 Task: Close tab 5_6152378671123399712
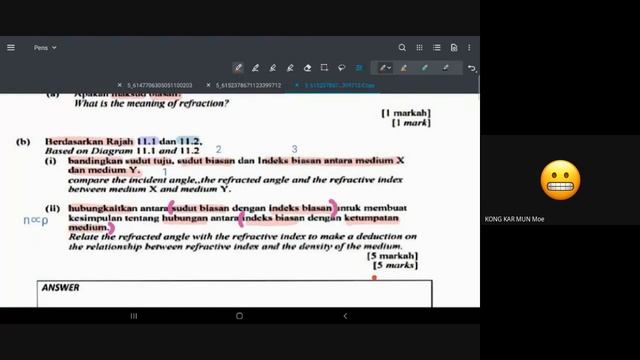208,85
